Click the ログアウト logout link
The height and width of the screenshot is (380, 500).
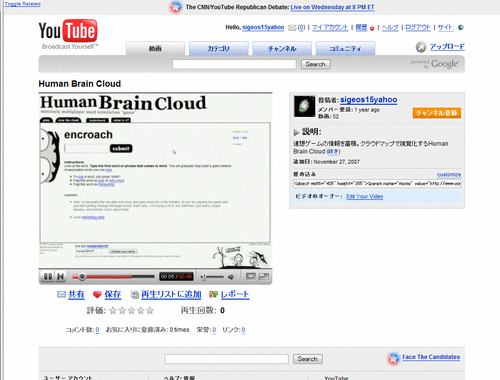click(418, 27)
